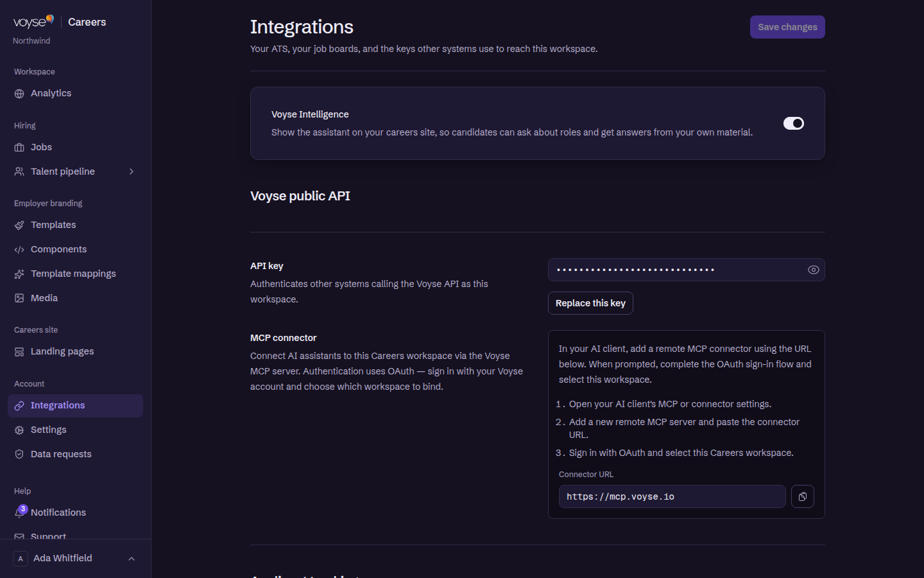This screenshot has width=924, height=578.
Task: Open Data requests in the sidebar
Action: 75,455
